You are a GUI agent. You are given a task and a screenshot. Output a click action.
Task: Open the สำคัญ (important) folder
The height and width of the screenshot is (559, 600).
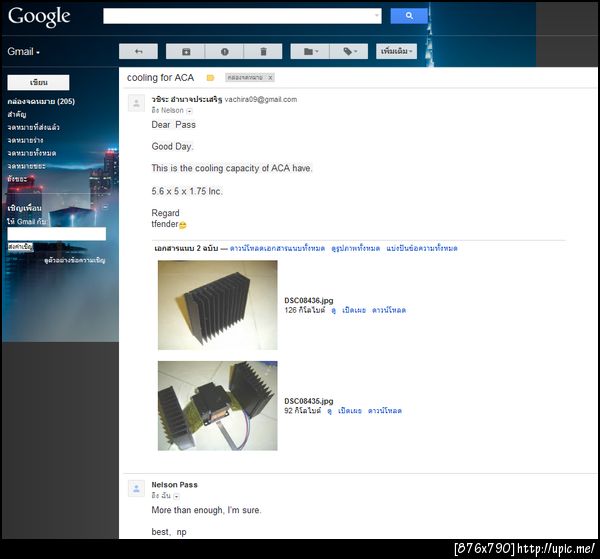[16, 114]
